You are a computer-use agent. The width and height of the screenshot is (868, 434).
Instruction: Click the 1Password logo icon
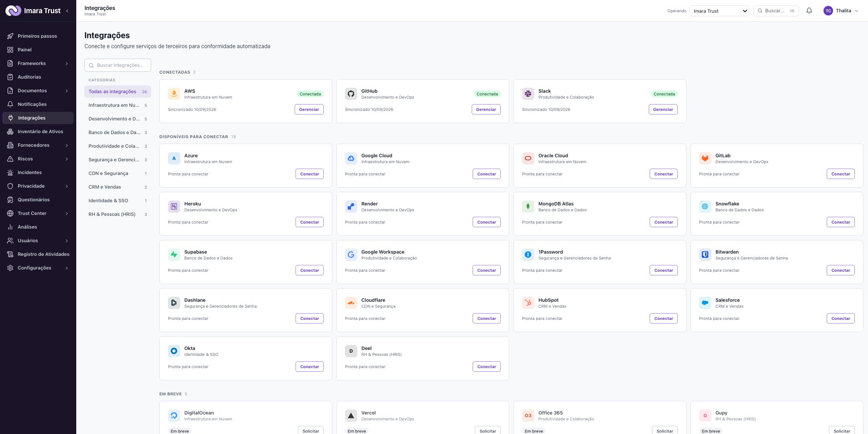click(x=528, y=255)
